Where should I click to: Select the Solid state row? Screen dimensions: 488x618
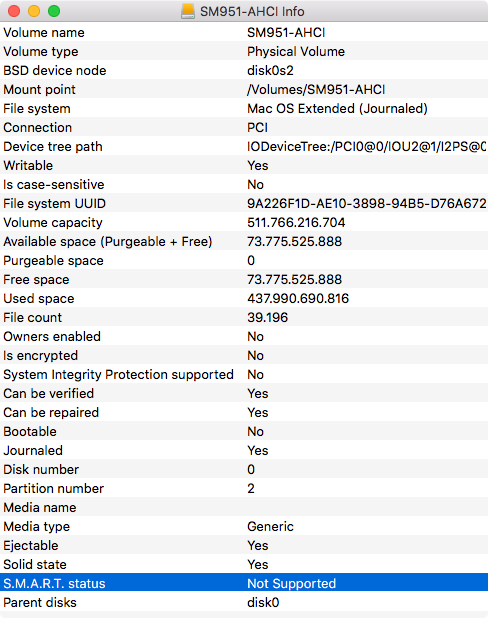point(244,564)
